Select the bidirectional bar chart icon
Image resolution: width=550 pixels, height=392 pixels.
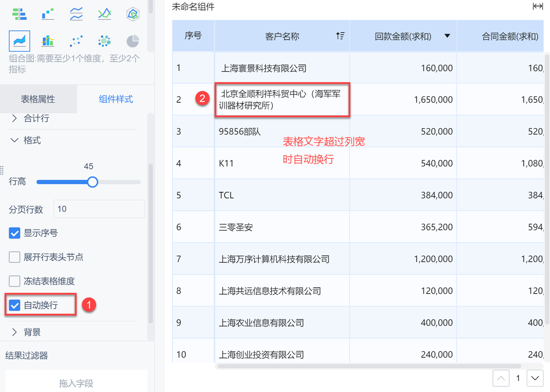[x=19, y=14]
